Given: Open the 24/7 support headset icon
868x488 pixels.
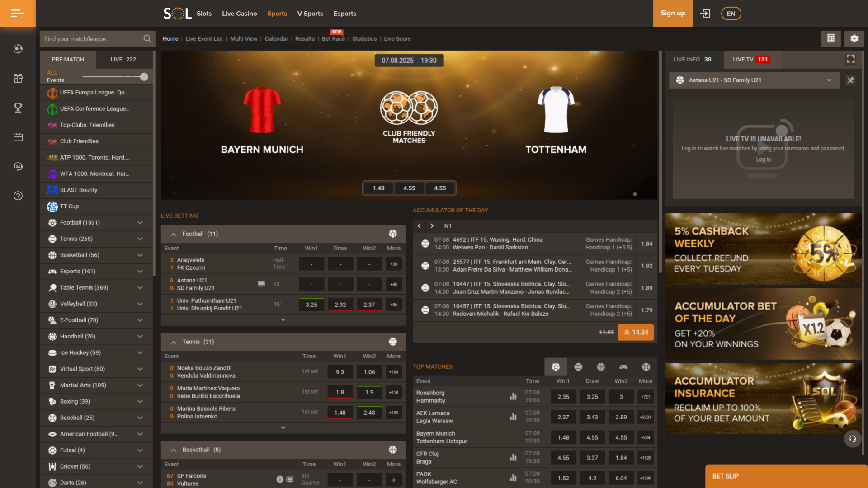Looking at the screenshot, I should pyautogui.click(x=18, y=166).
